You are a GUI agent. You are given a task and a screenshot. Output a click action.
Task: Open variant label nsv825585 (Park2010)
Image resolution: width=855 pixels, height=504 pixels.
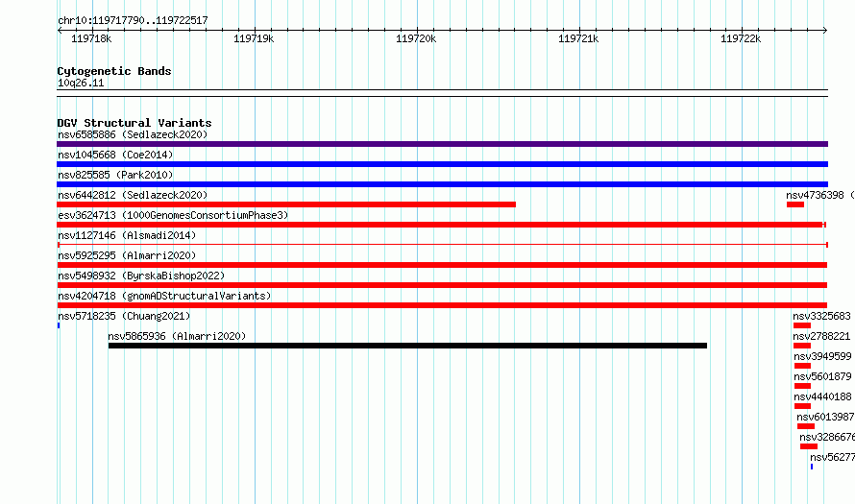click(x=115, y=175)
